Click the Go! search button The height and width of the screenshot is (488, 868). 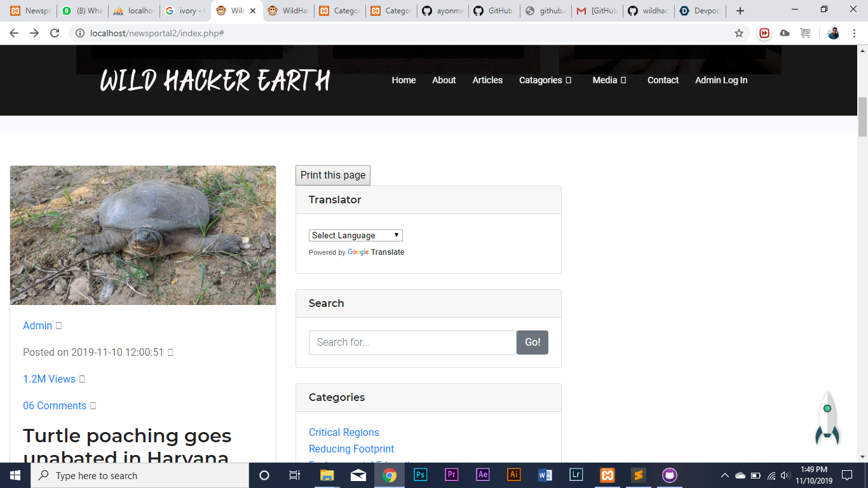coord(532,342)
